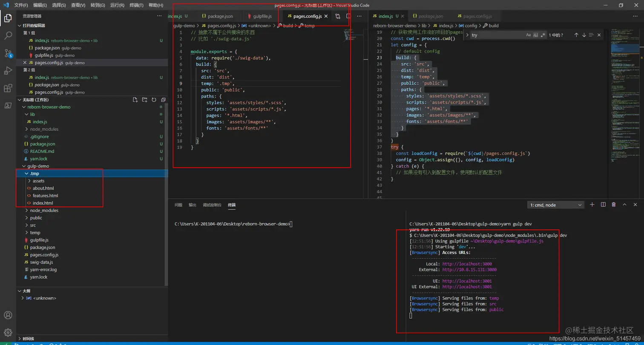644x345 pixels.
Task: Split the left editor
Action: point(348,16)
